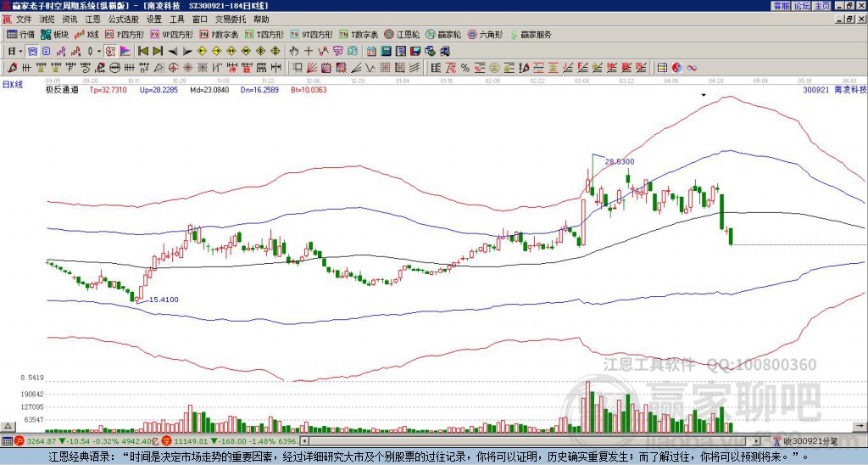The width and height of the screenshot is (868, 465).
Task: Open the 9T四方形 tool
Action: click(x=312, y=34)
